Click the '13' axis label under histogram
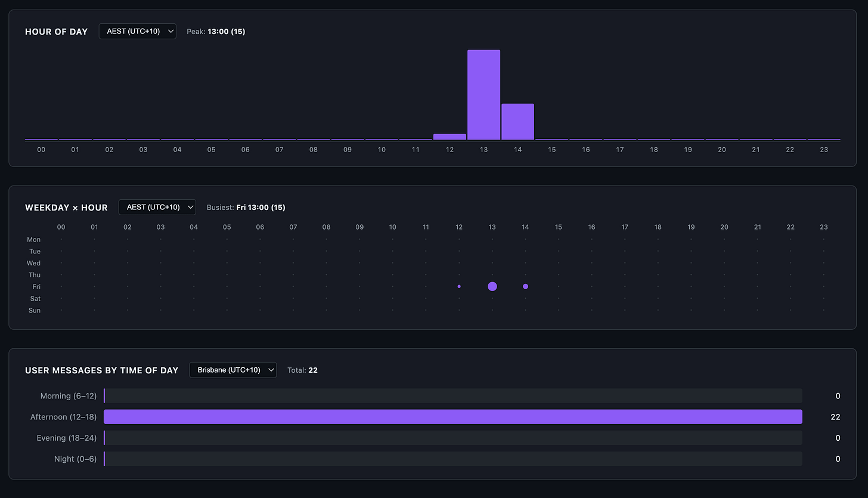 [x=483, y=150]
